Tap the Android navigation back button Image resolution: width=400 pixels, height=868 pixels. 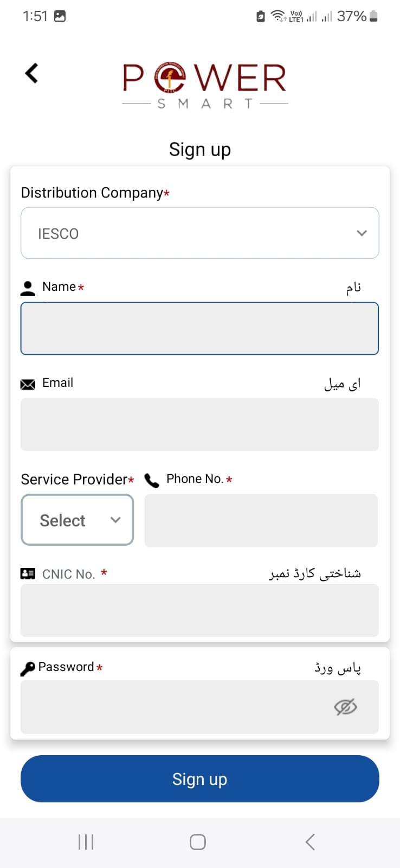(x=310, y=842)
